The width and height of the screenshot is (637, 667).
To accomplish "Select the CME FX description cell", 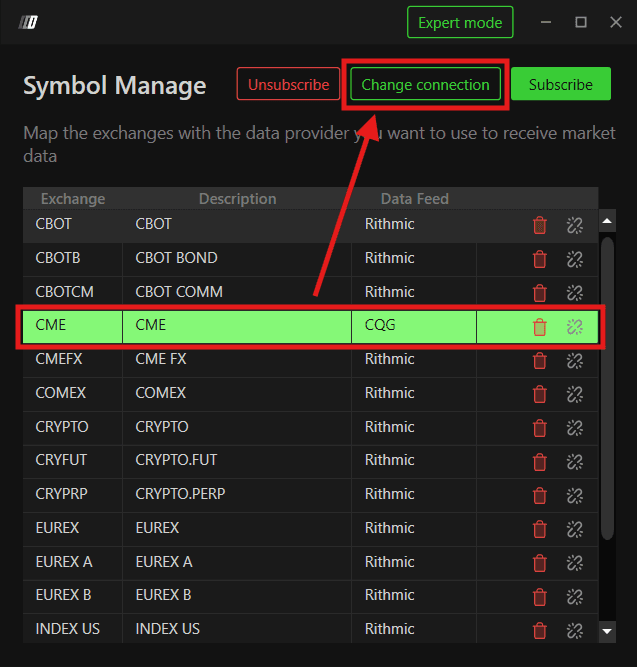I will point(237,360).
